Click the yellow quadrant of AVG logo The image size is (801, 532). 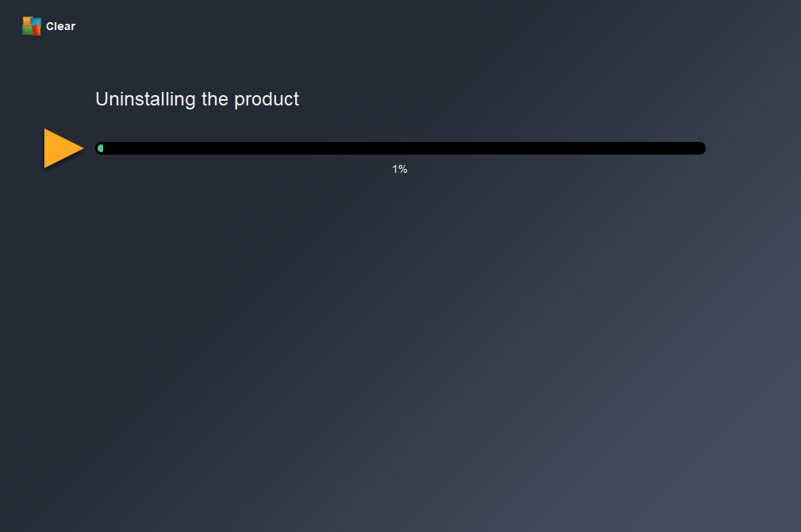coord(26,21)
